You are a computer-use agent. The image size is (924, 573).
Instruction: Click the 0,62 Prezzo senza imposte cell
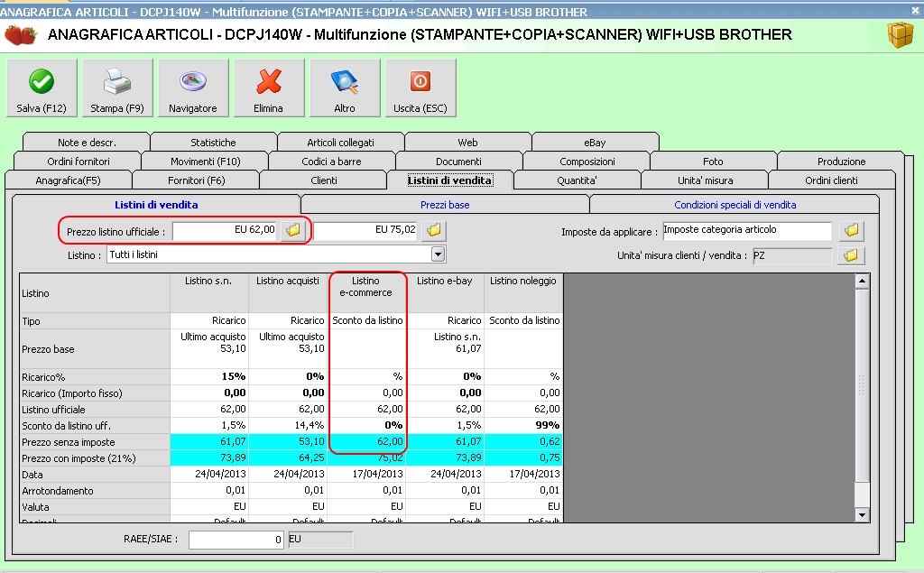point(523,441)
